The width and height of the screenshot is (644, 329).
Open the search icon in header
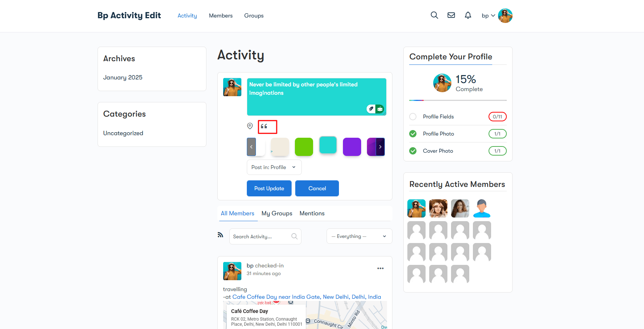[x=434, y=15]
